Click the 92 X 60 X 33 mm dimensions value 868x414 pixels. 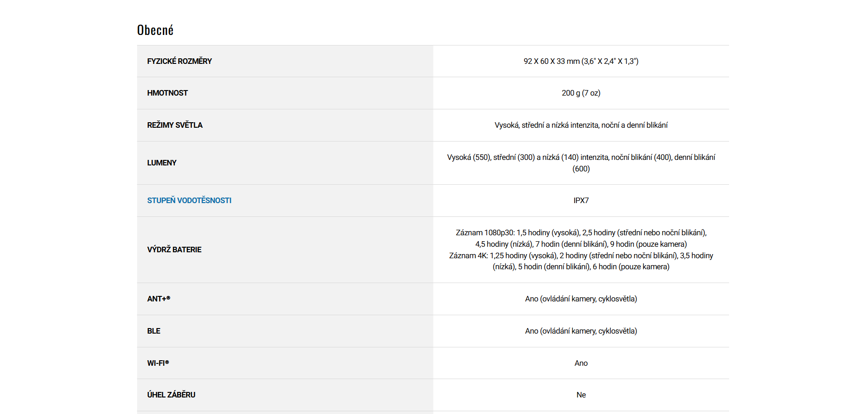coord(581,61)
